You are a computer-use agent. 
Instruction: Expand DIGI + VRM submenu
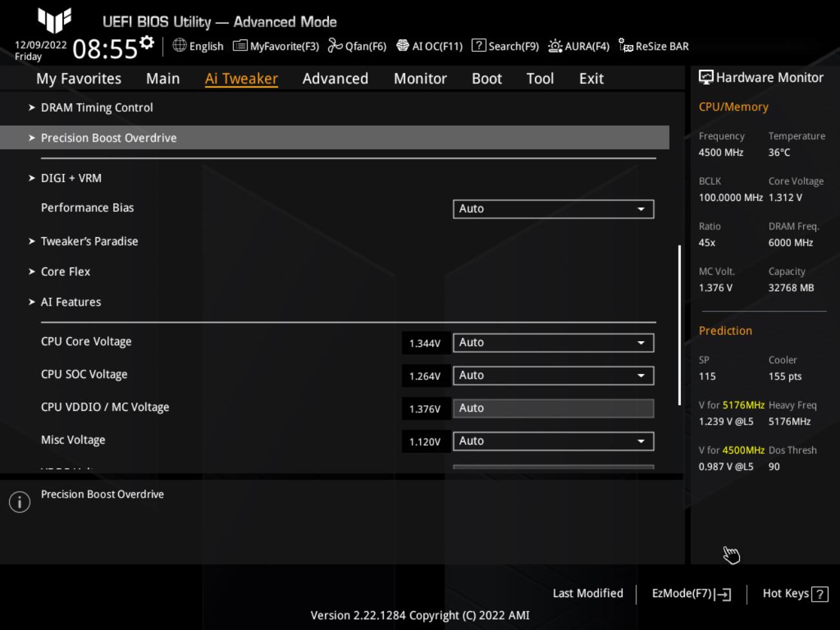pyautogui.click(x=65, y=178)
